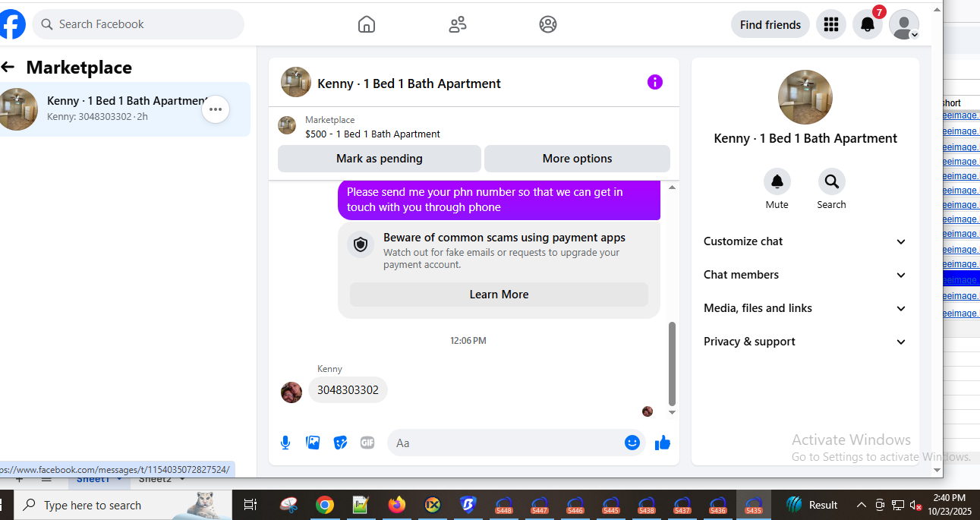Open Task View on taskbar

(251, 505)
